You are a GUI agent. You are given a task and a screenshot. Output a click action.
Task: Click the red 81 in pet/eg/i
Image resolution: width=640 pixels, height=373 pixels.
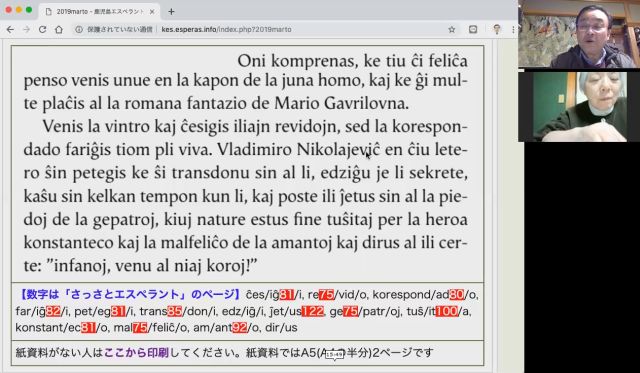point(118,311)
